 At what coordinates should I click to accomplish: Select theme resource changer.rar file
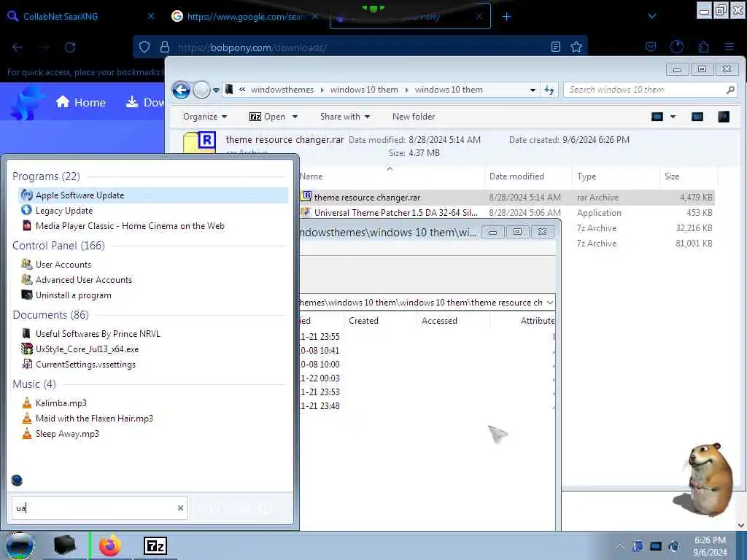pos(507,197)
